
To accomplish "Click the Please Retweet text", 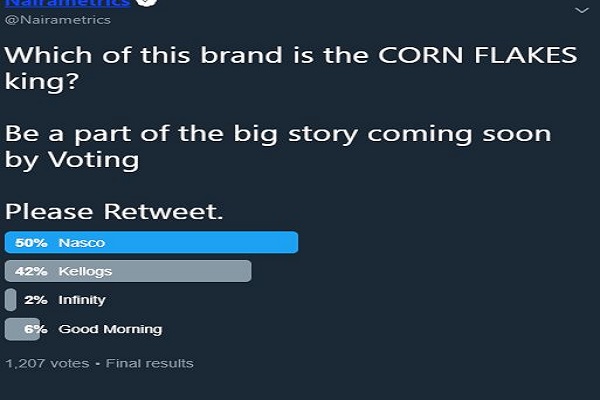I will (114, 212).
